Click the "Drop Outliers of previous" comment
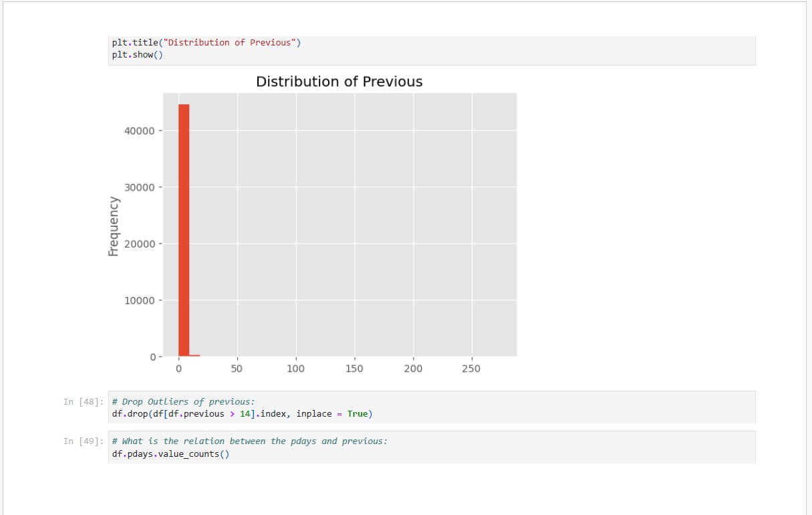The width and height of the screenshot is (812, 515). coord(183,402)
